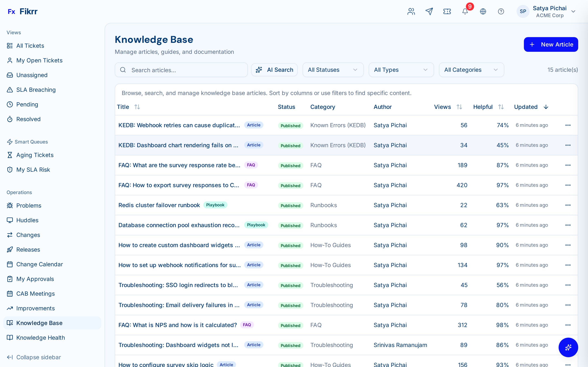Open the All Statuses dropdown

[x=333, y=70]
